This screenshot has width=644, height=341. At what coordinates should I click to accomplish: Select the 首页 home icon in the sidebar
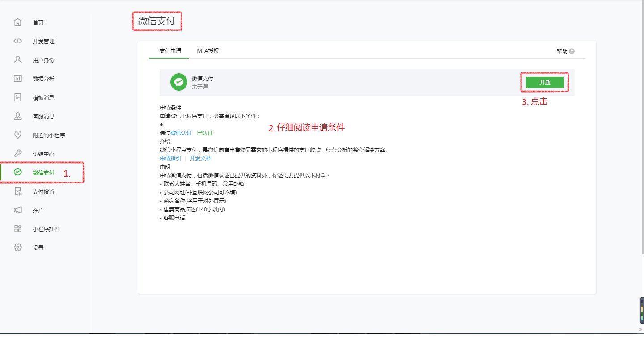pyautogui.click(x=18, y=22)
